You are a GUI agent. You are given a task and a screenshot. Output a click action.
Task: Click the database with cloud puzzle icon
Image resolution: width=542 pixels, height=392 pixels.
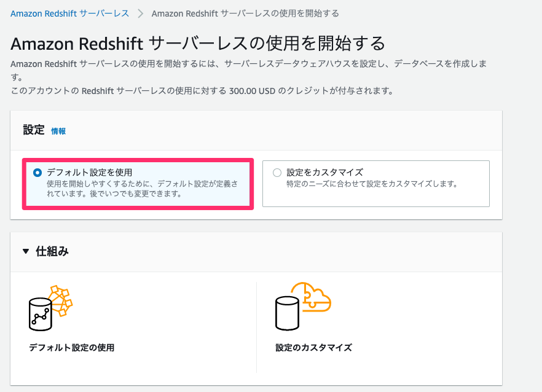coord(303,306)
